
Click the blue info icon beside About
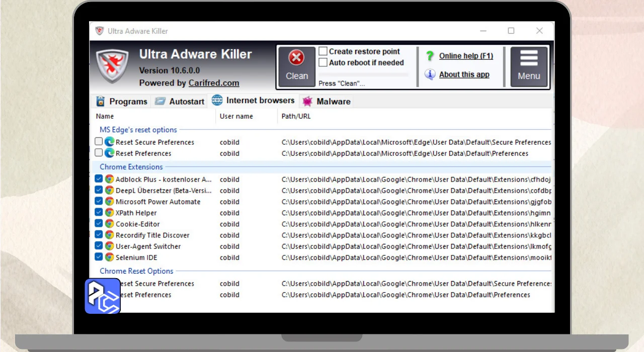(430, 74)
